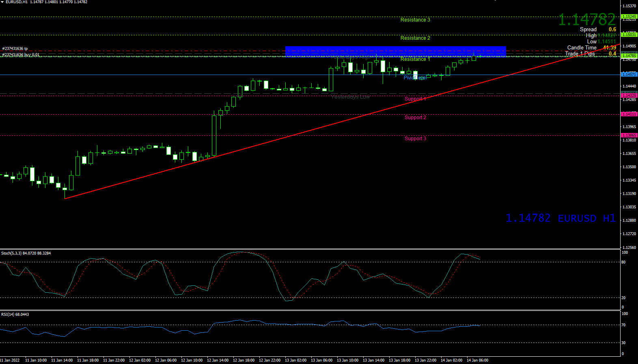The width and height of the screenshot is (638, 364).
Task: Click the pink 1.14325 price tag
Action: tap(629, 96)
